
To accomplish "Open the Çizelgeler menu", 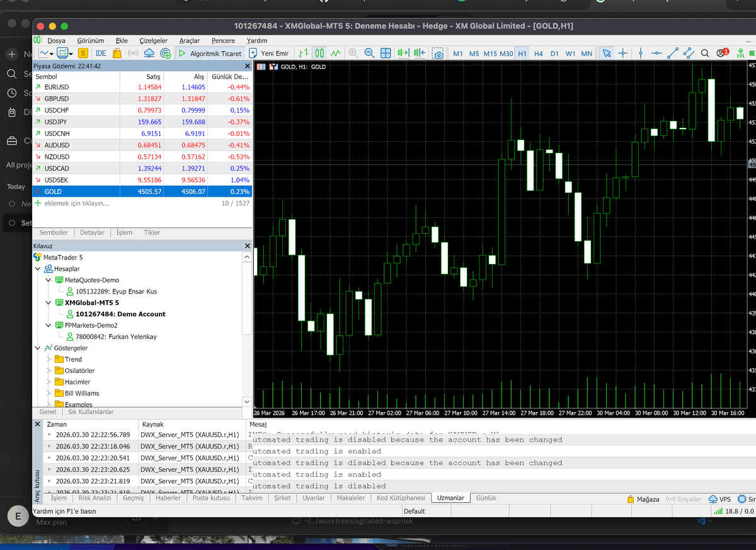I will [153, 40].
